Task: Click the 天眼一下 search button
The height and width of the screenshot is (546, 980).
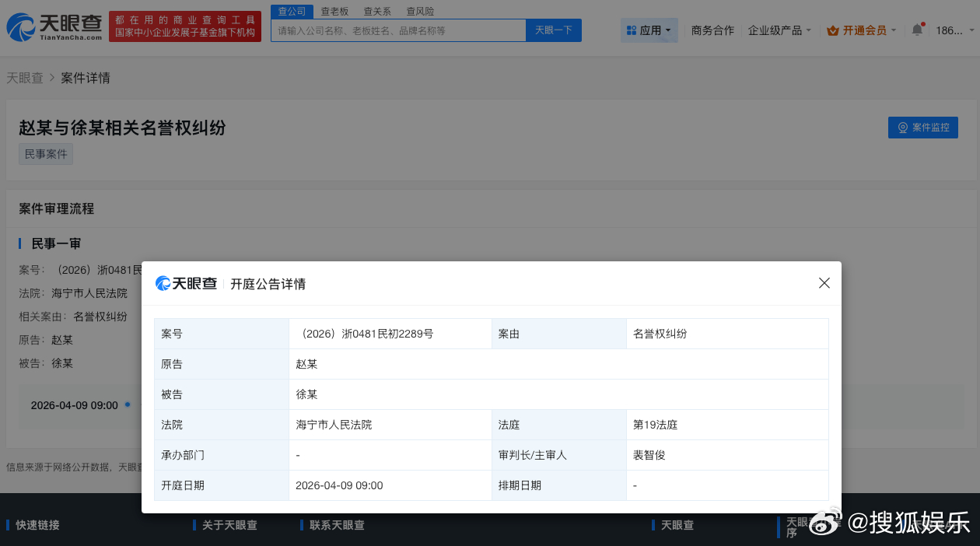Action: [x=553, y=30]
